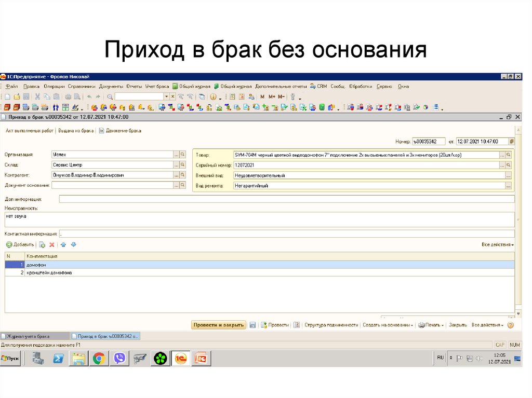The width and height of the screenshot is (532, 398).
Task: Open the top Все действия dropdown
Action: tap(498, 244)
